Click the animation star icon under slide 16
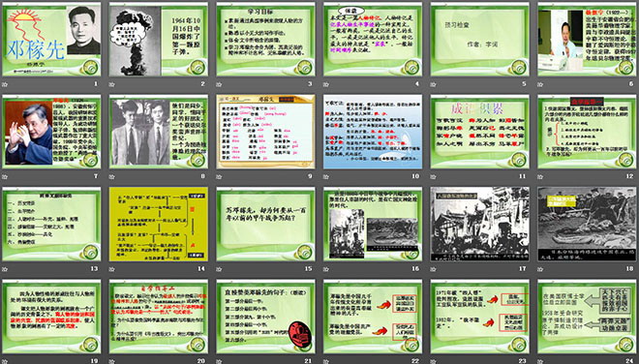 tap(326, 269)
